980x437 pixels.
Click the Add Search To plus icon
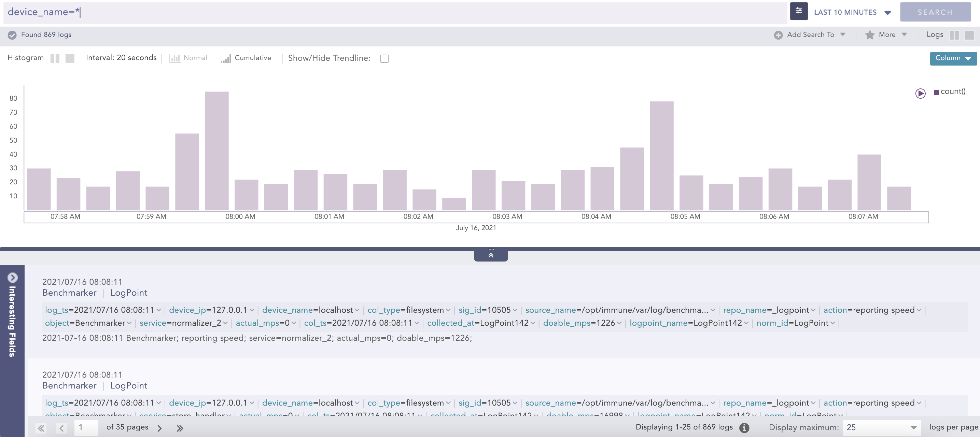click(778, 35)
